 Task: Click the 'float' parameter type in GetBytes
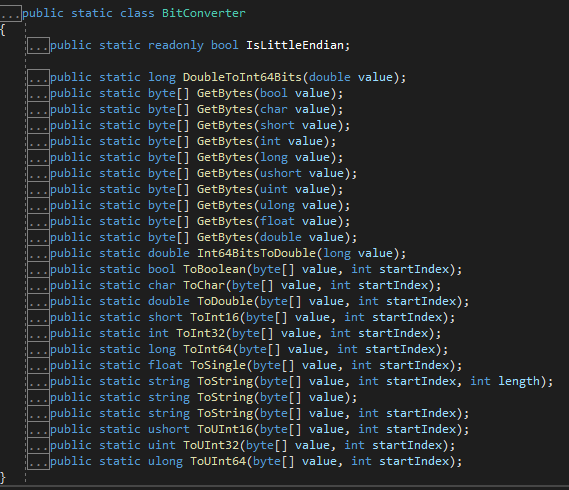(x=277, y=221)
